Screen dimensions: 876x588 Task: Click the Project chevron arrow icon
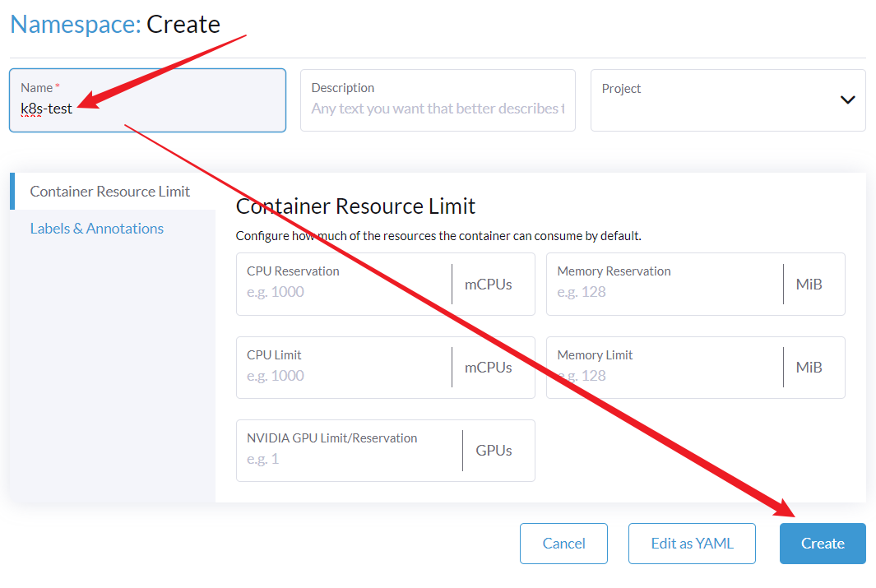pyautogui.click(x=847, y=100)
